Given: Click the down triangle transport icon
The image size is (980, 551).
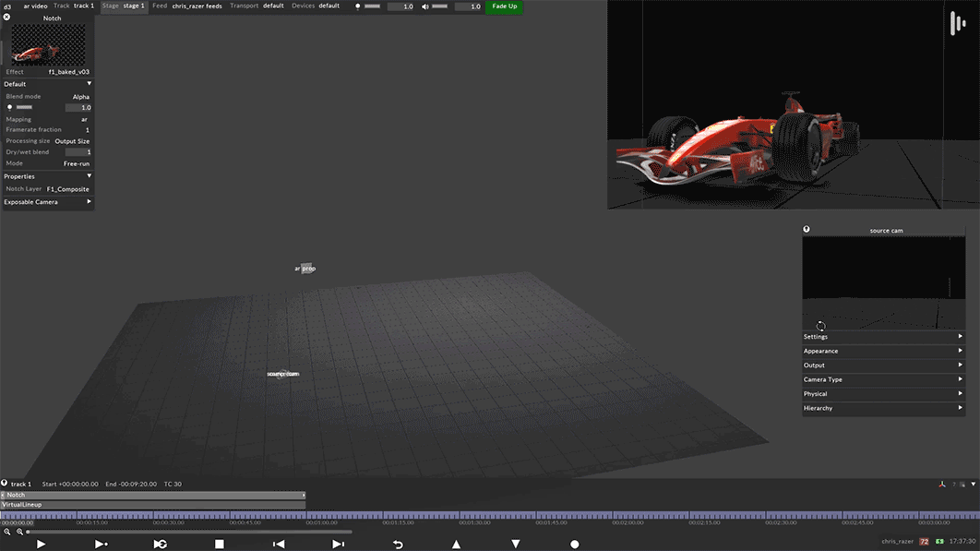Looking at the screenshot, I should tap(516, 545).
